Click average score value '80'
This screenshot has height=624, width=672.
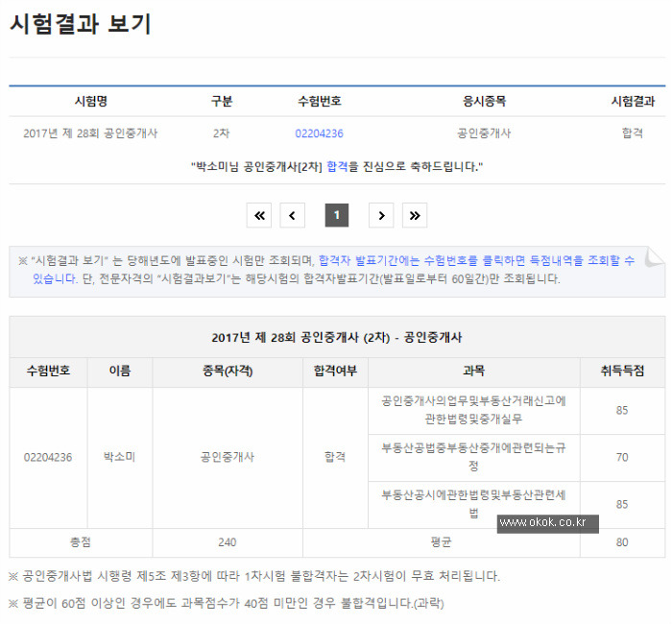tap(622, 542)
